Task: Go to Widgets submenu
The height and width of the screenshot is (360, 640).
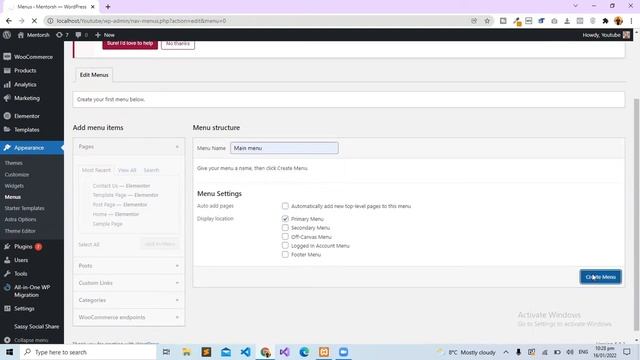Action: pos(14,186)
